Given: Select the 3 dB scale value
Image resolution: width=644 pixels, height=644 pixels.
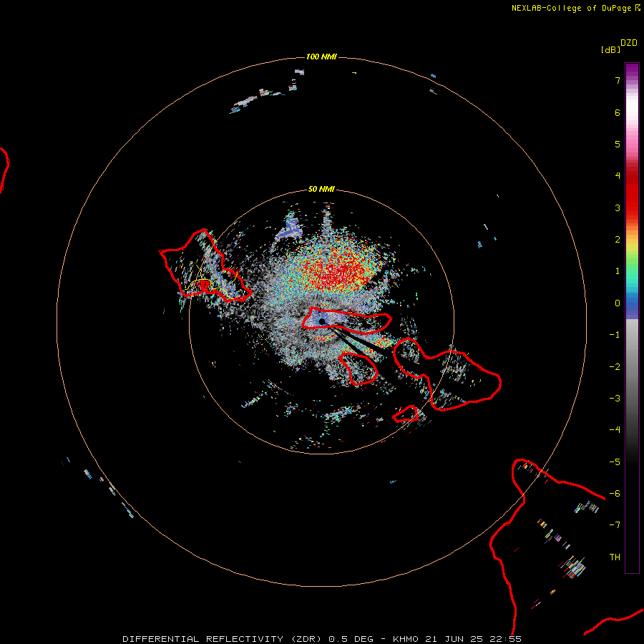Looking at the screenshot, I should 618,208.
